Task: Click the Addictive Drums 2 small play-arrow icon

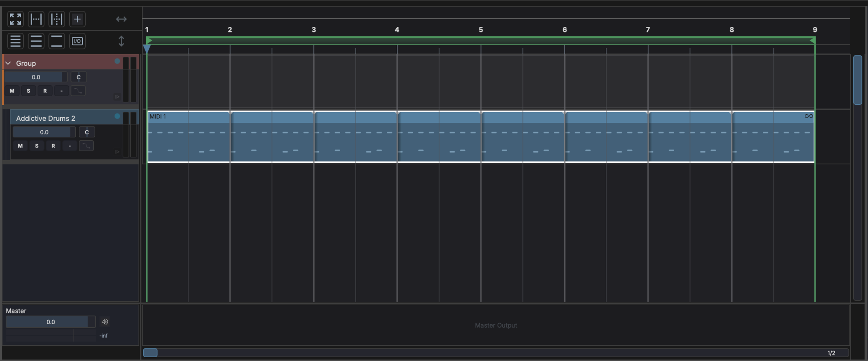Action: 117,152
